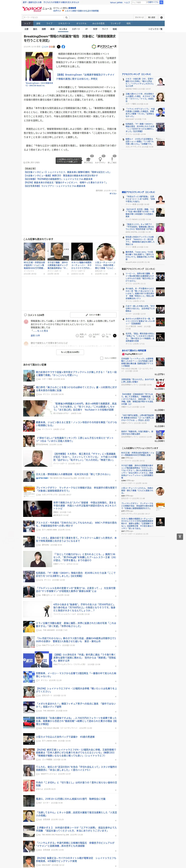Dismiss the 井岡京都 recommended card X icon
Screen dimensions: 186x868
pyautogui.click(x=44, y=274)
